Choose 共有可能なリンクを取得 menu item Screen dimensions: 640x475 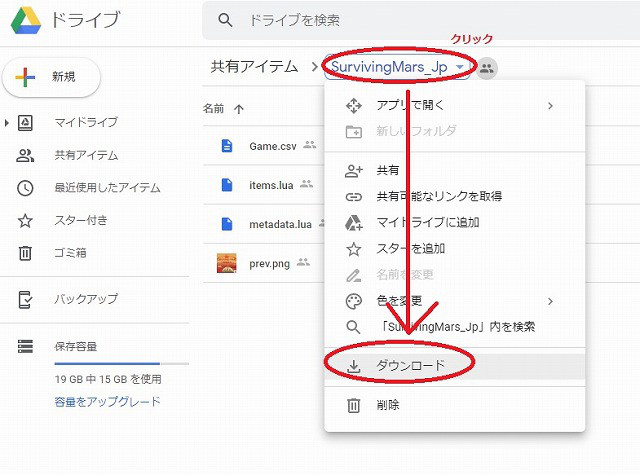tap(455, 197)
